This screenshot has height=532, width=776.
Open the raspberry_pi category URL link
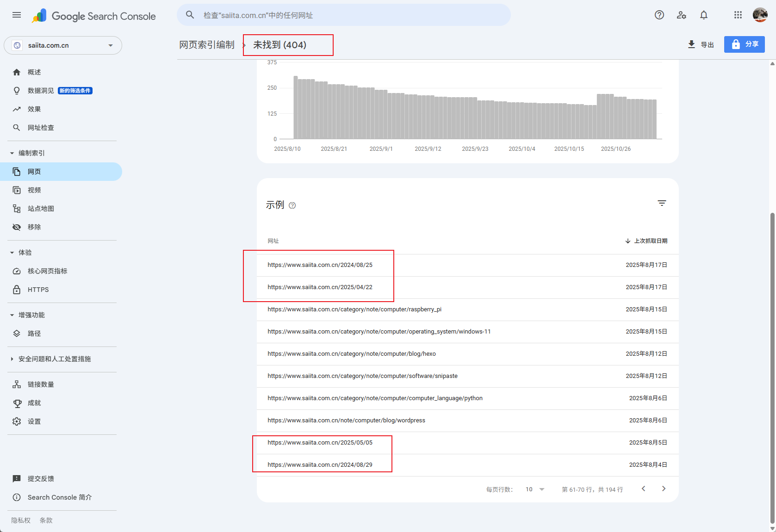354,309
